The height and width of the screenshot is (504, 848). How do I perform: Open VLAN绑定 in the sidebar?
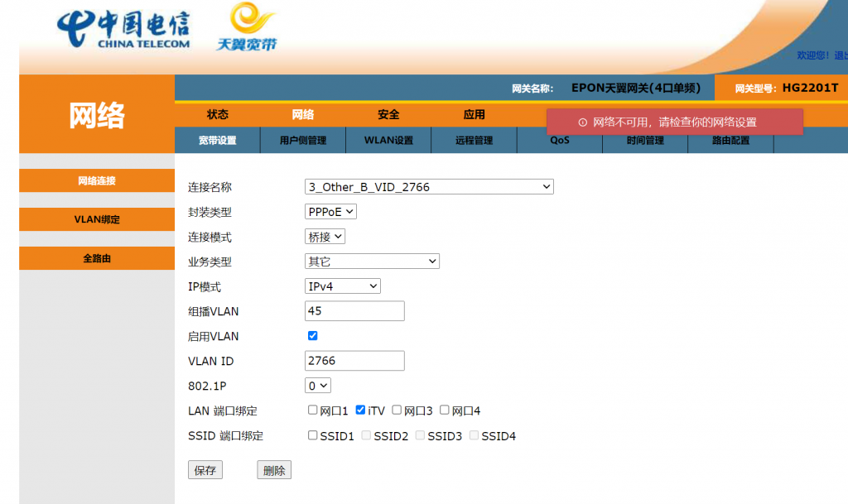point(97,219)
